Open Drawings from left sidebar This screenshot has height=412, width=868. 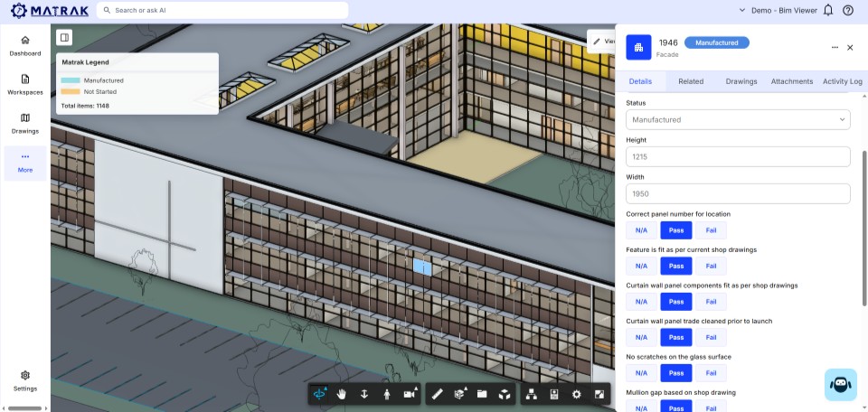(x=25, y=123)
